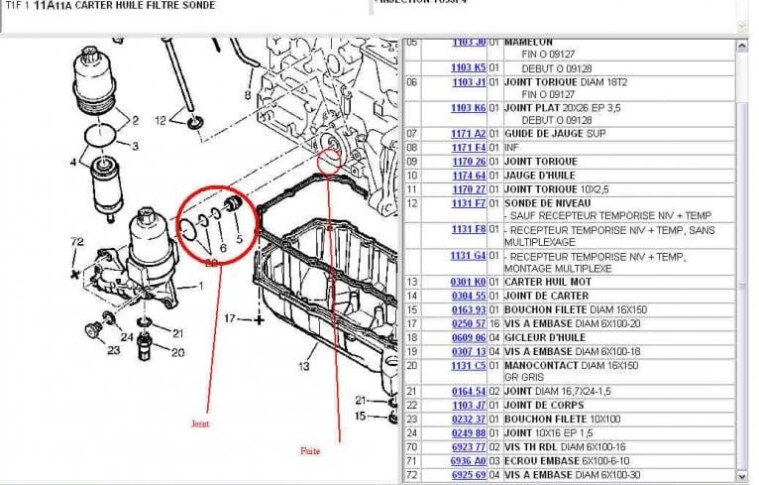Open part link 1174 64 for jauge d'huile
This screenshot has height=485, width=759.
click(x=469, y=175)
